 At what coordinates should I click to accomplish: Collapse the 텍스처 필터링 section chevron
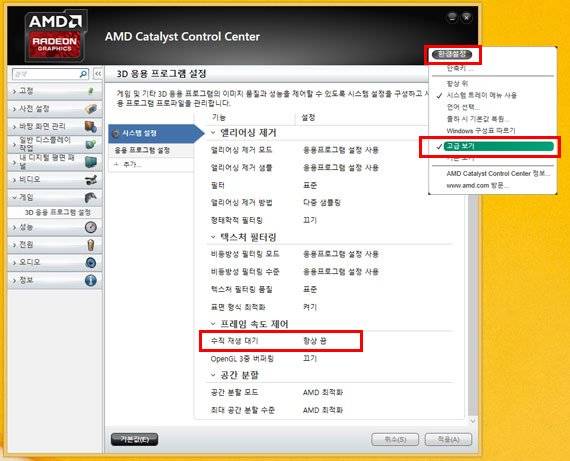213,237
